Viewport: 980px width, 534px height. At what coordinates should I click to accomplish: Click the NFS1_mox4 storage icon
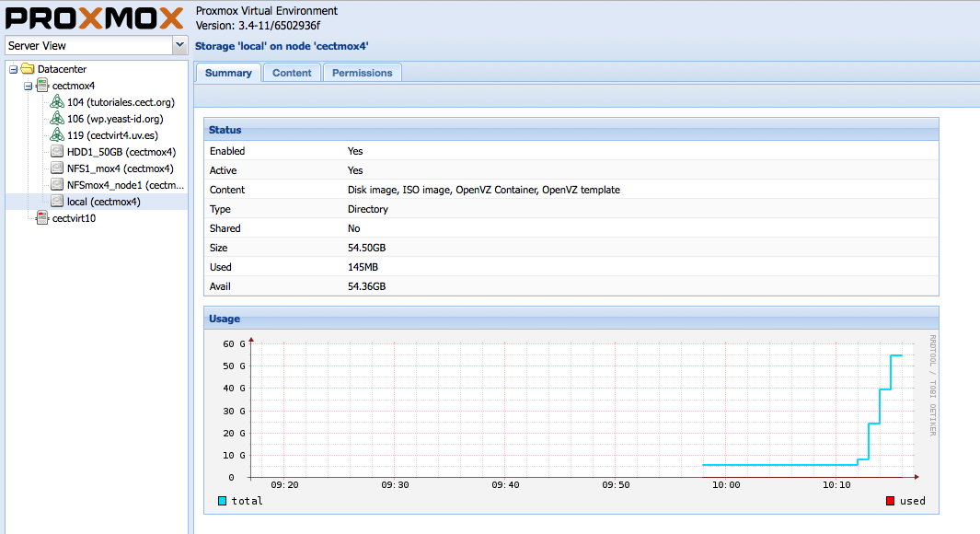tap(57, 168)
